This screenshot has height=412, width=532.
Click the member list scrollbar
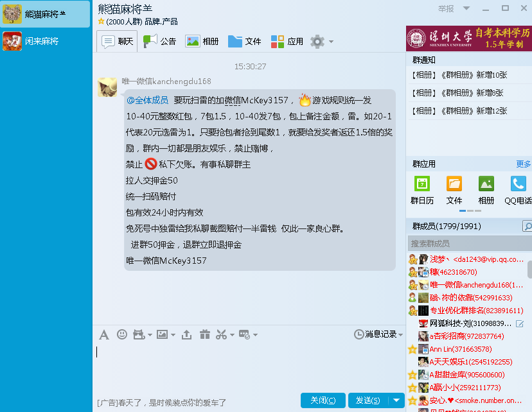pyautogui.click(x=529, y=270)
